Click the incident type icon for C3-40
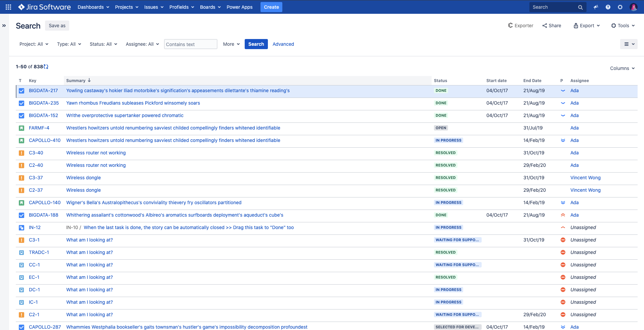Viewport: 644px width, 330px height. 22,153
